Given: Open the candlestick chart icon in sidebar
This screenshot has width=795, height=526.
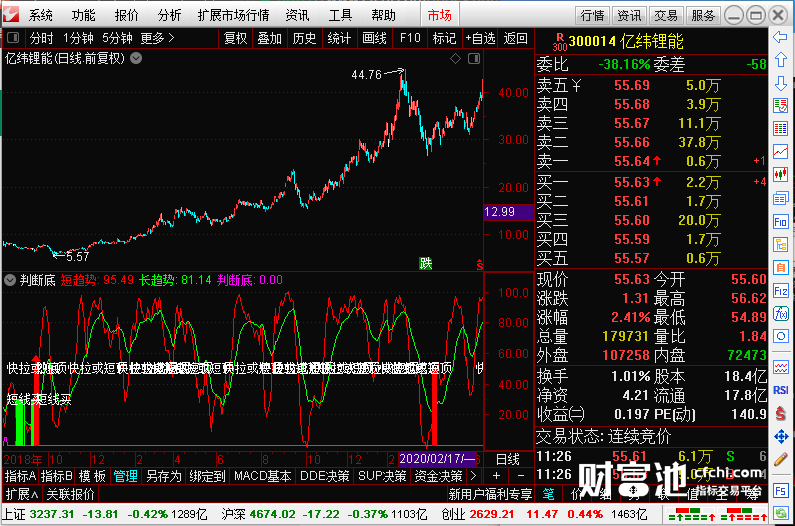Looking at the screenshot, I should pos(780,175).
